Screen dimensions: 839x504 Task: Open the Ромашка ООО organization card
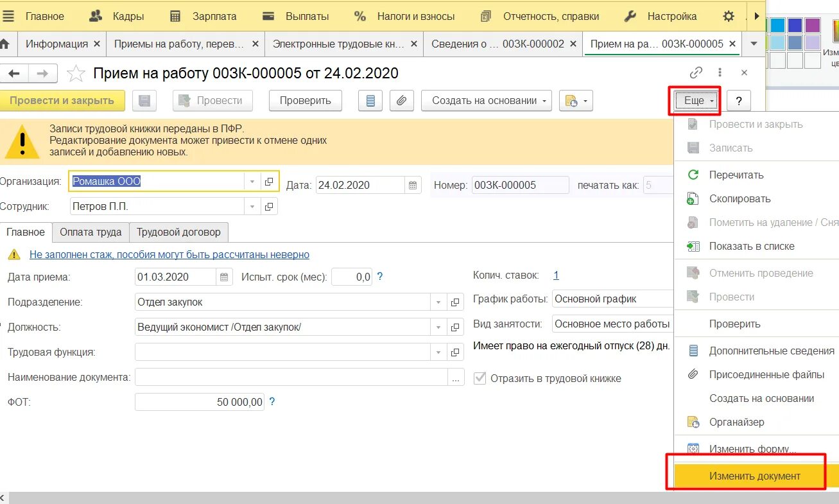click(x=269, y=182)
